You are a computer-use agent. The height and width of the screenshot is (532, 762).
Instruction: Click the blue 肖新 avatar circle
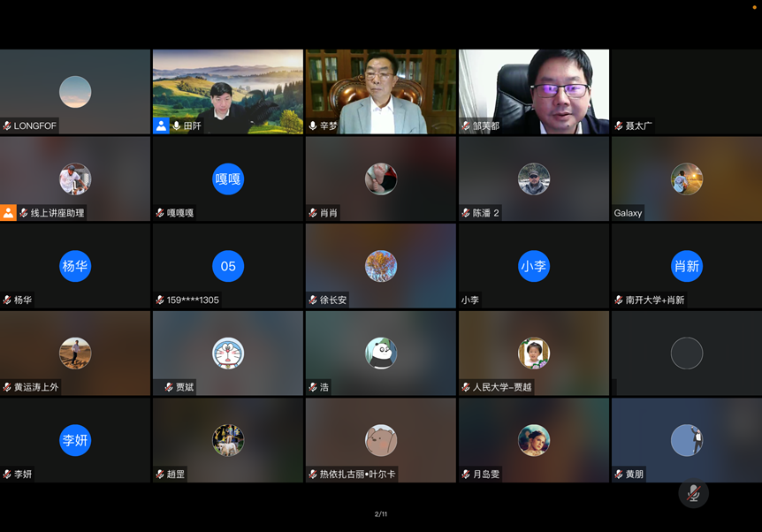tap(686, 266)
